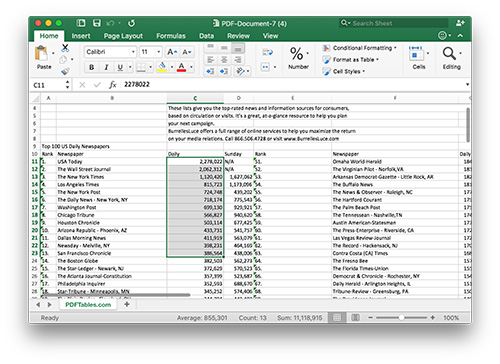Screen dimensions: 500x364
Task: Open the View ribbon tab
Action: coord(270,36)
